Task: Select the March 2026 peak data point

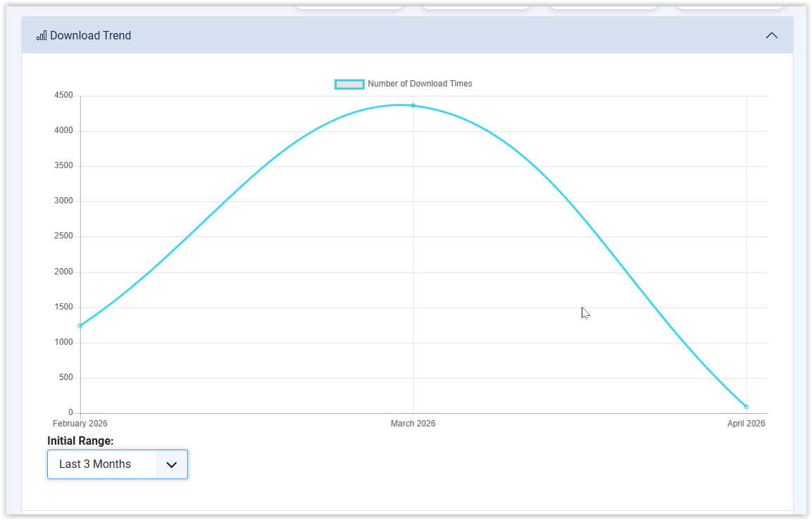Action: tap(413, 106)
